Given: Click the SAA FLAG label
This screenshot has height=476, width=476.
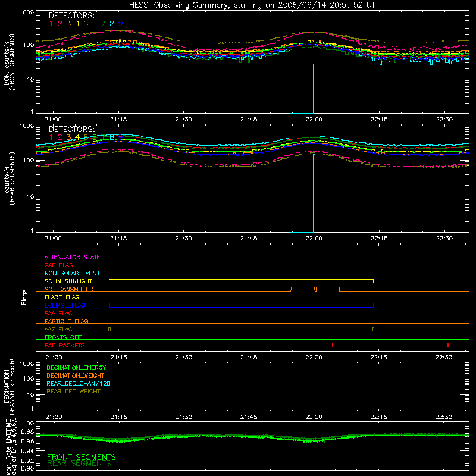Looking at the screenshot, I should [x=58, y=313].
